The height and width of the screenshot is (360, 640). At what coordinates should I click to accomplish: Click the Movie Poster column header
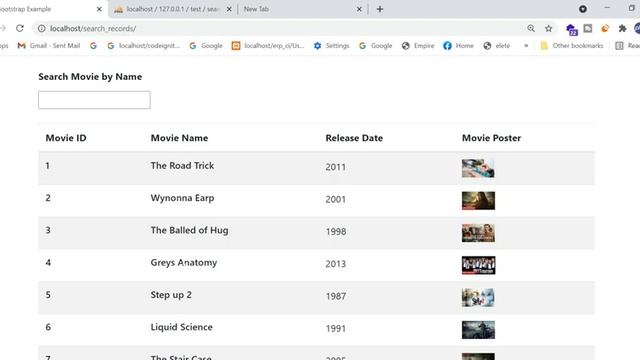[x=491, y=138]
